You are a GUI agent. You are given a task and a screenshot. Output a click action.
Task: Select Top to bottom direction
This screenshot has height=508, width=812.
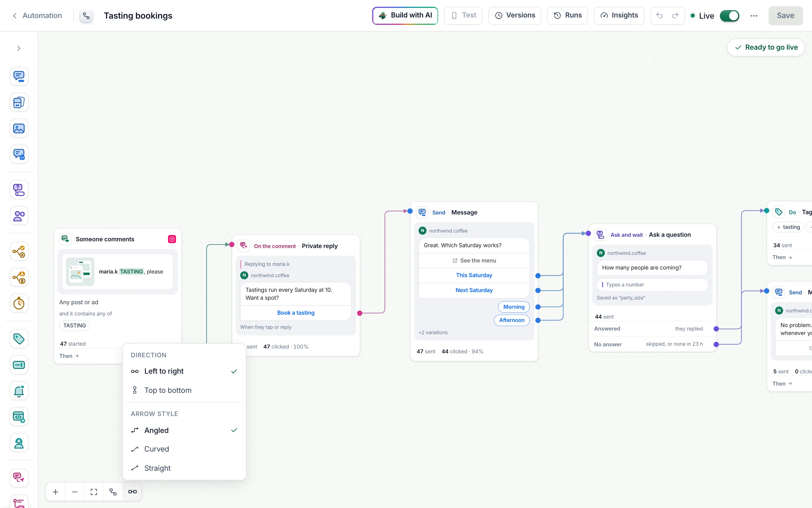coord(184,390)
